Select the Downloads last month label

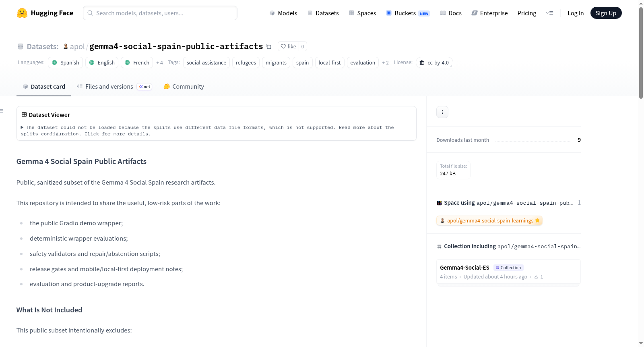click(x=463, y=140)
